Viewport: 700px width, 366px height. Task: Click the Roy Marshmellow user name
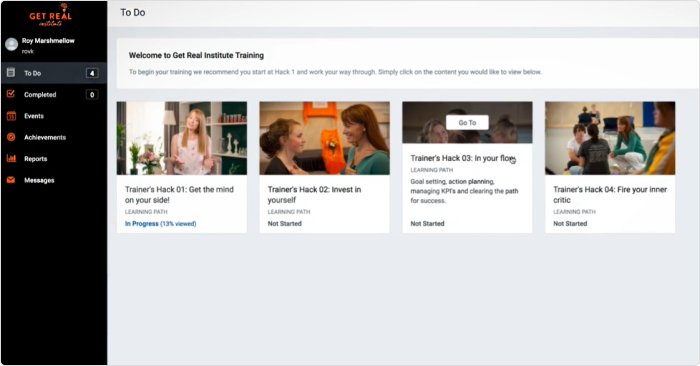pyautogui.click(x=48, y=41)
